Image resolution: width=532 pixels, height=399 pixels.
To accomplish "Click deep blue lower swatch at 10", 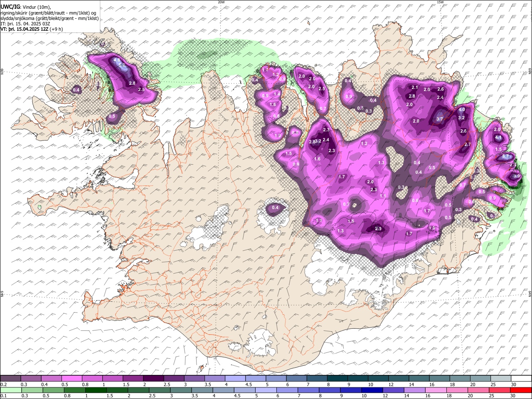I will [372, 390].
